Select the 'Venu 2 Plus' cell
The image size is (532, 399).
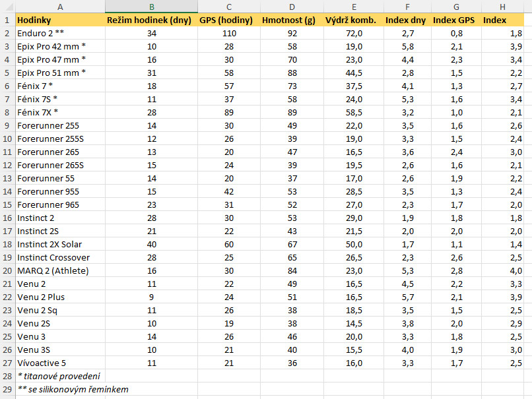coord(60,297)
